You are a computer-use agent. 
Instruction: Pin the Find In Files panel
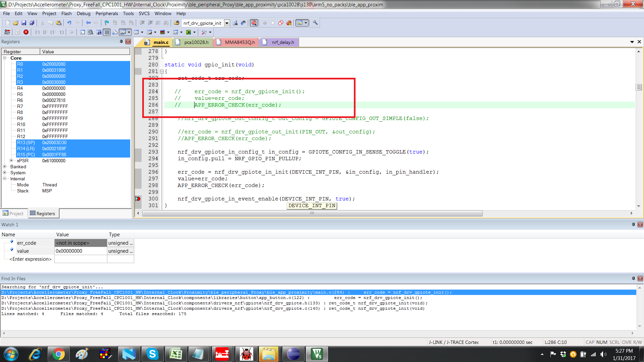[x=633, y=279]
